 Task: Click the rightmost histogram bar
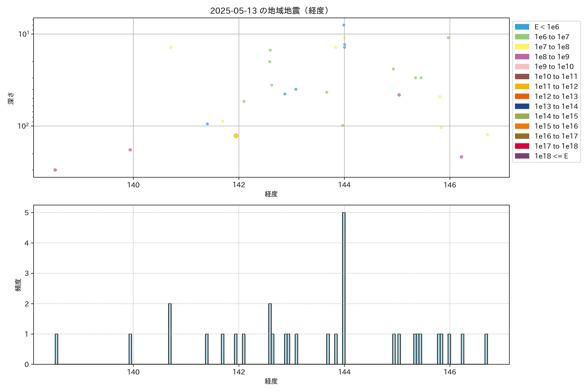pyautogui.click(x=486, y=349)
